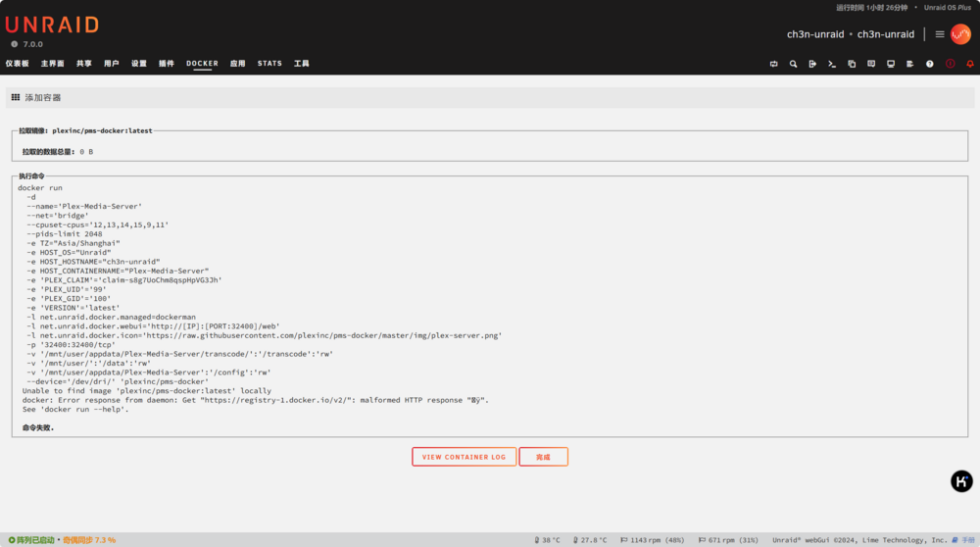Toggle the help question-mark icon
Image resolution: width=980 pixels, height=547 pixels.
[930, 64]
